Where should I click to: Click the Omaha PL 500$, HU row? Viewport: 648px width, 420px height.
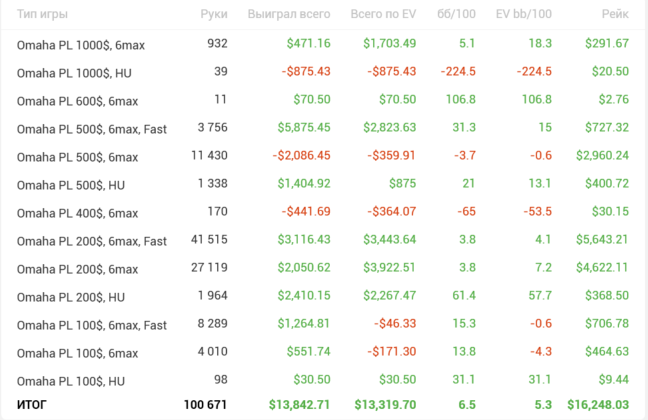(324, 184)
